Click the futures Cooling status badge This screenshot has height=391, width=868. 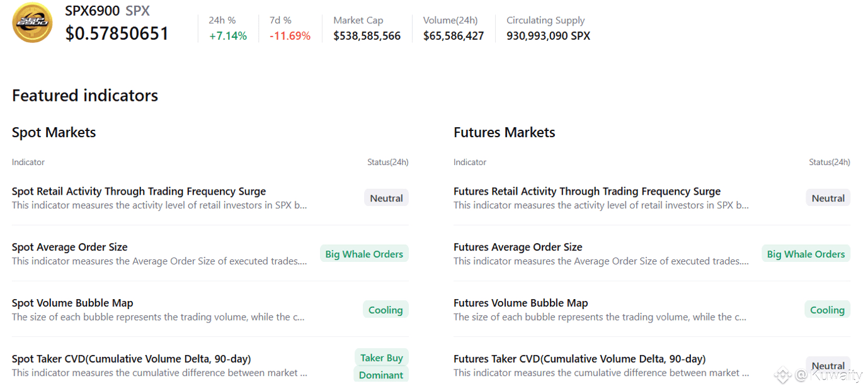827,310
